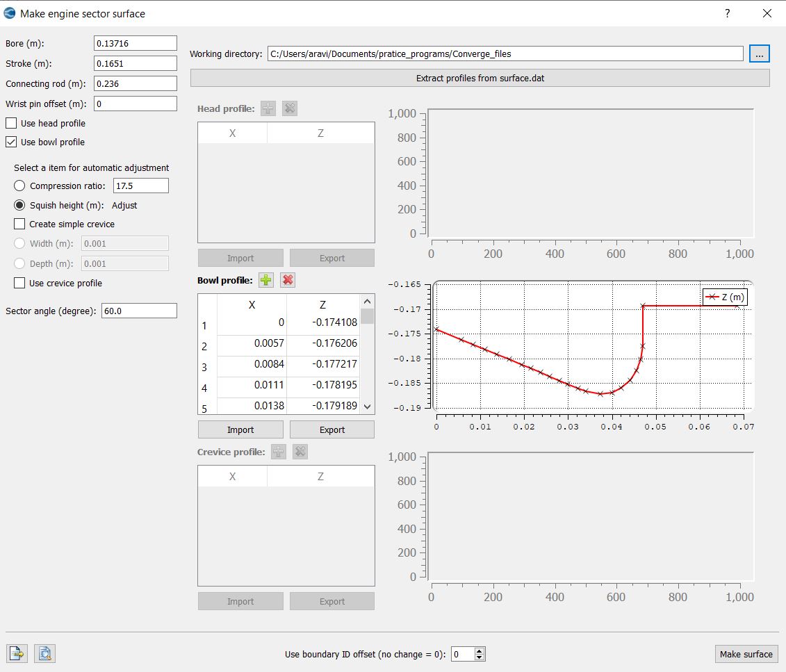This screenshot has height=672, width=786.
Task: Click the Working directory path field
Action: (x=505, y=54)
